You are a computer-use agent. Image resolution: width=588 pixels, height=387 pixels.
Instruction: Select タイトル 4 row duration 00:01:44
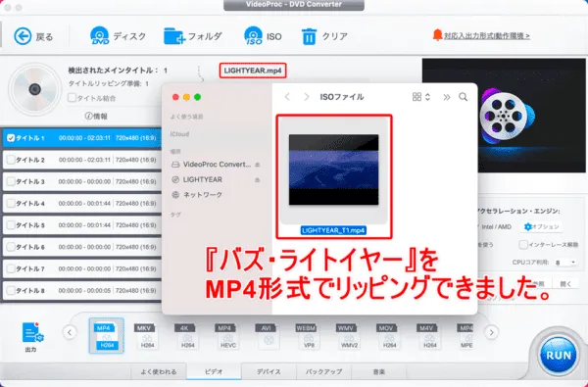(84, 203)
